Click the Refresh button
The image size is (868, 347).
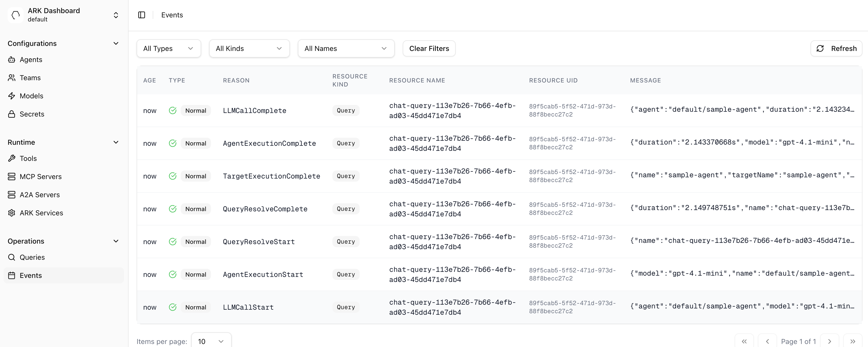[837, 48]
